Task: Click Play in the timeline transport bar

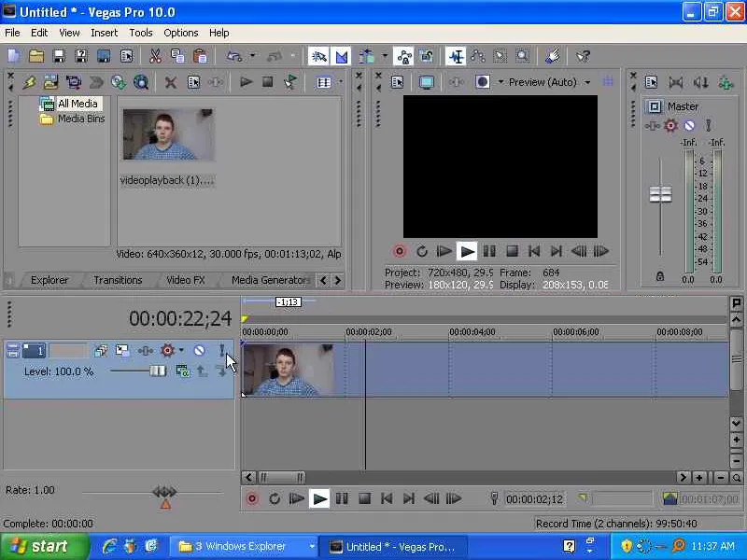Action: tap(318, 499)
